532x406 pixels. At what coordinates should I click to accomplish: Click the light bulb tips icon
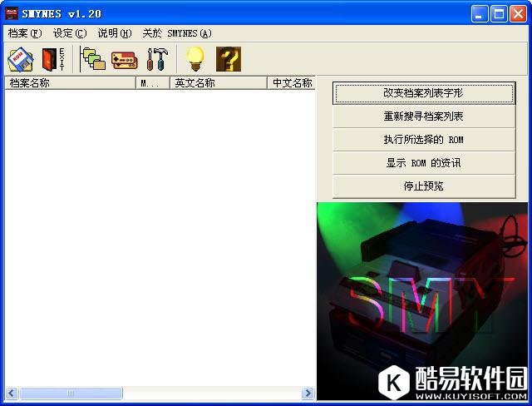click(x=195, y=59)
